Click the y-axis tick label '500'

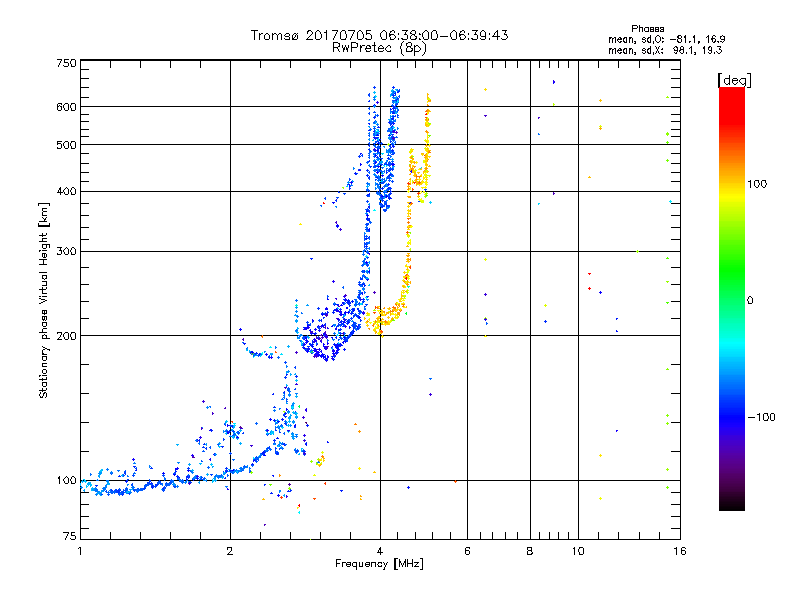coord(66,145)
